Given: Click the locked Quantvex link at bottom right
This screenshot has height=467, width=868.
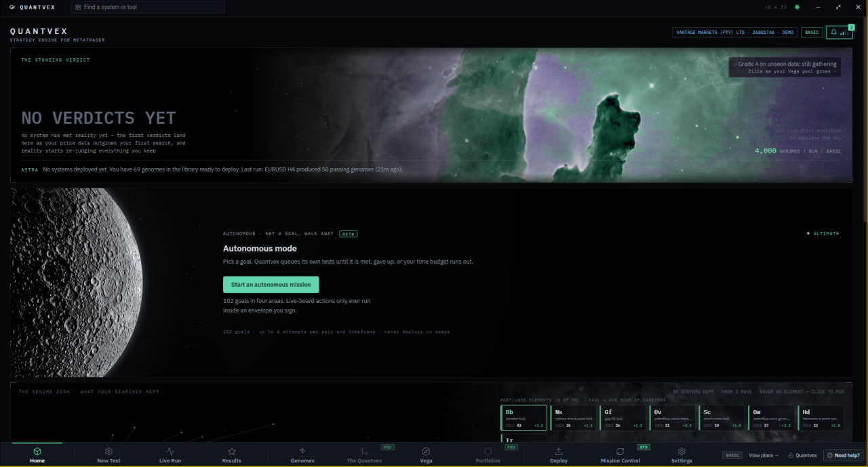Looking at the screenshot, I should 802,455.
